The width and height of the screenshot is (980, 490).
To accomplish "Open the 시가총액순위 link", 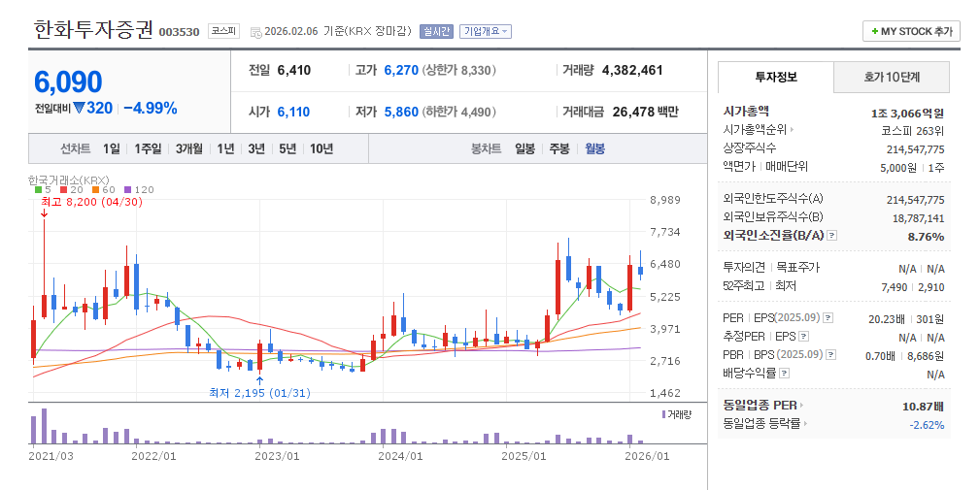I will click(x=755, y=130).
